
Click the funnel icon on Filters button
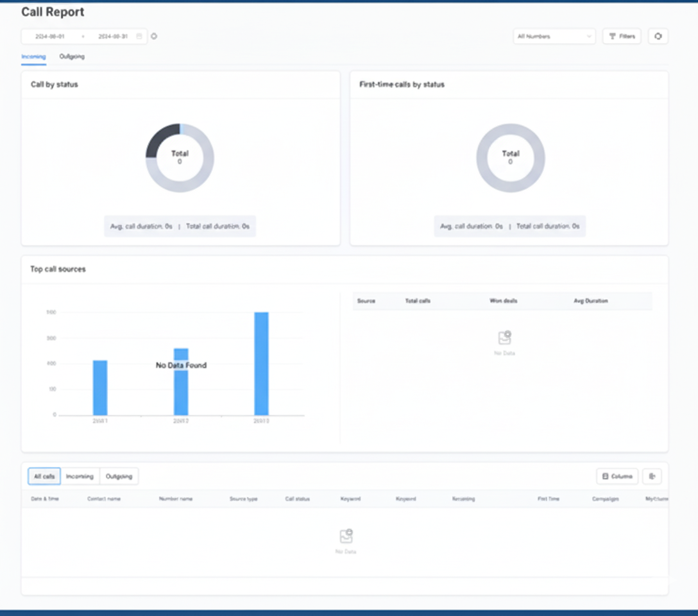pyautogui.click(x=612, y=37)
